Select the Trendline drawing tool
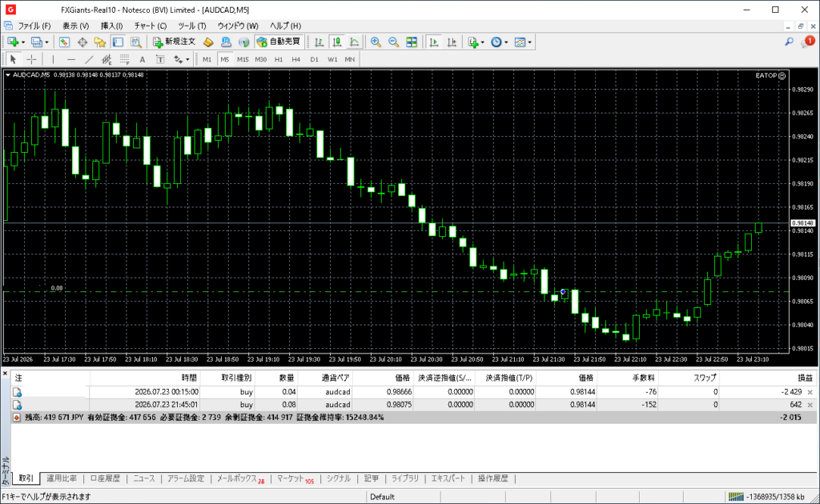Screen dimensions: 820x504 tap(89, 59)
